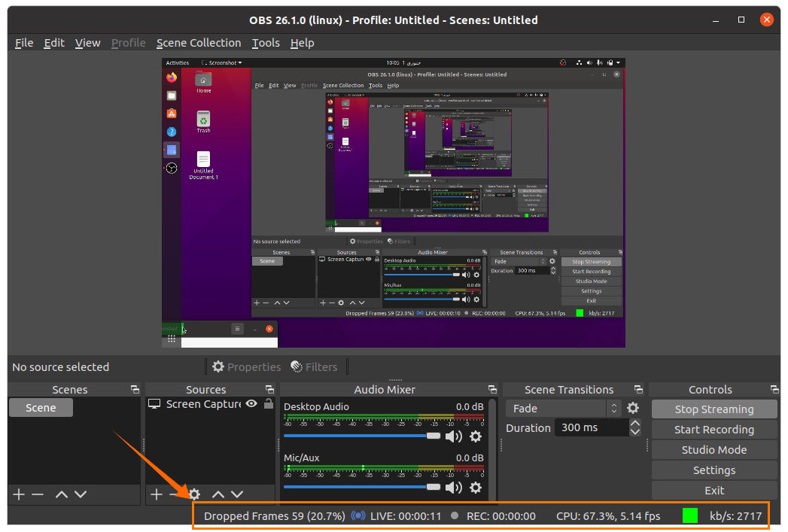The height and width of the screenshot is (532, 788).
Task: Click Start Recording
Action: 714,430
